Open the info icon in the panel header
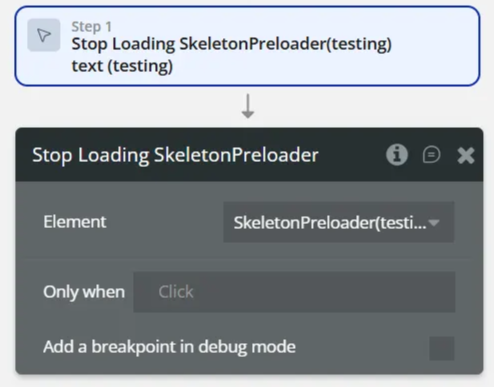 397,155
